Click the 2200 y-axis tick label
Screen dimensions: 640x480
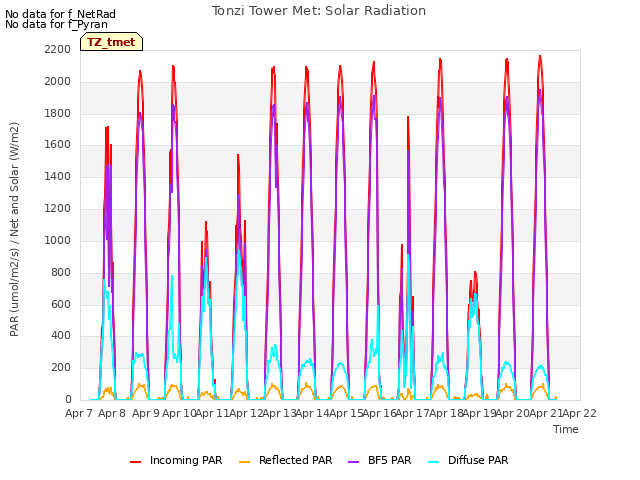pos(58,49)
